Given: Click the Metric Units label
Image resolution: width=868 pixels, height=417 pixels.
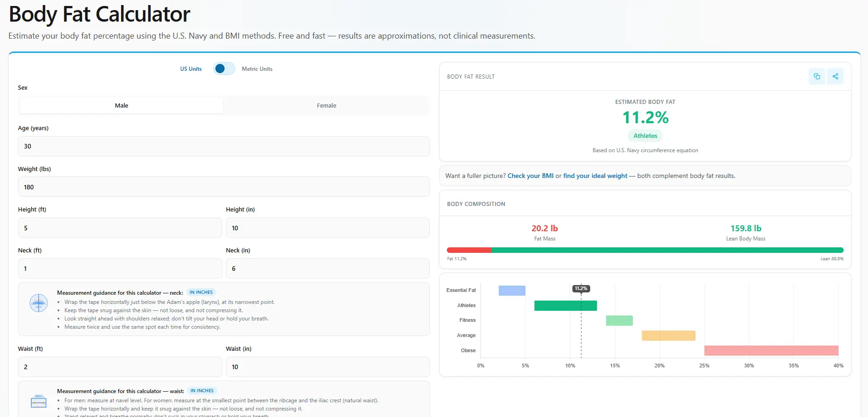Looking at the screenshot, I should [x=257, y=69].
